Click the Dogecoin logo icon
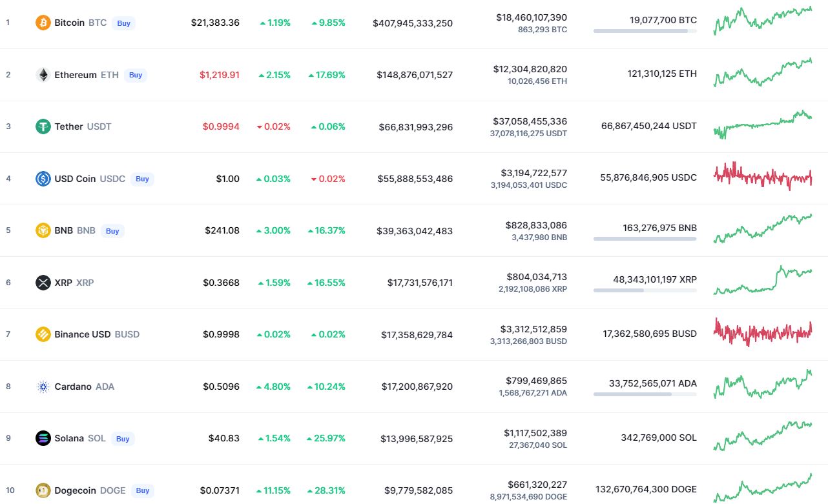This screenshot has height=504, width=828. click(43, 490)
